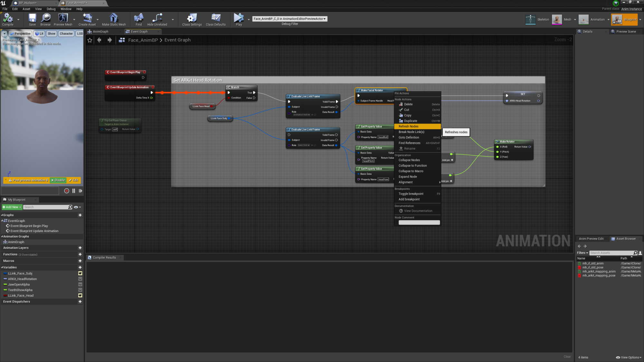This screenshot has width=644, height=362.
Task: Click the record button under viewport
Action: coord(67,191)
